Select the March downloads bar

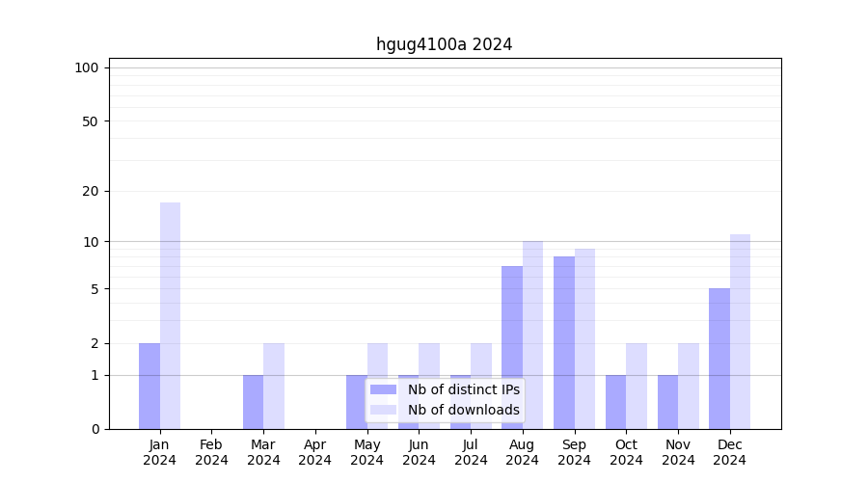tap(274, 386)
